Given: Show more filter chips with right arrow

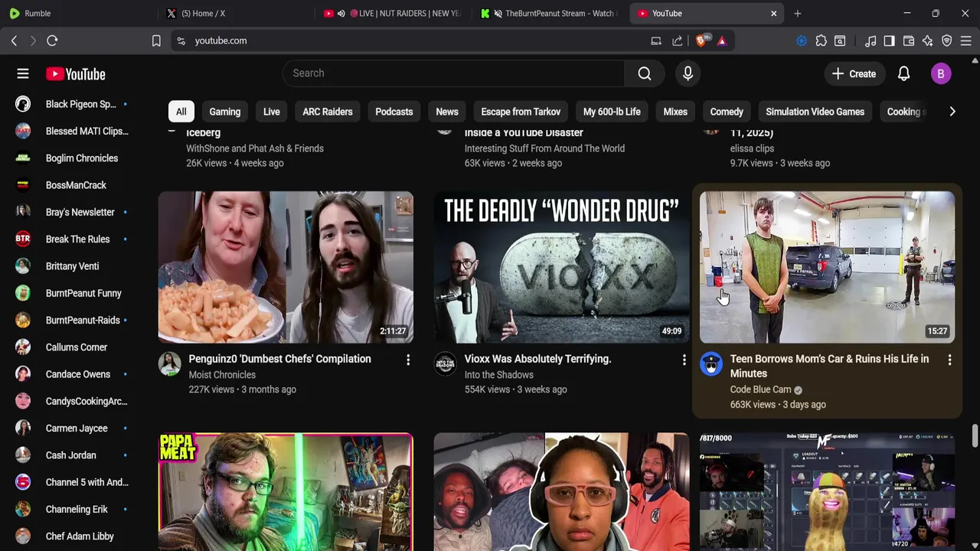Looking at the screenshot, I should pos(952,112).
